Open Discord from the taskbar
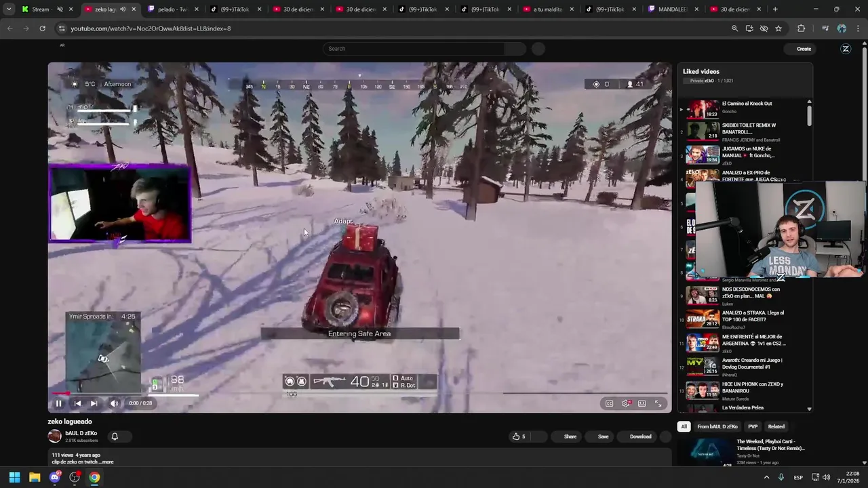This screenshot has height=488, width=868. coord(55,477)
